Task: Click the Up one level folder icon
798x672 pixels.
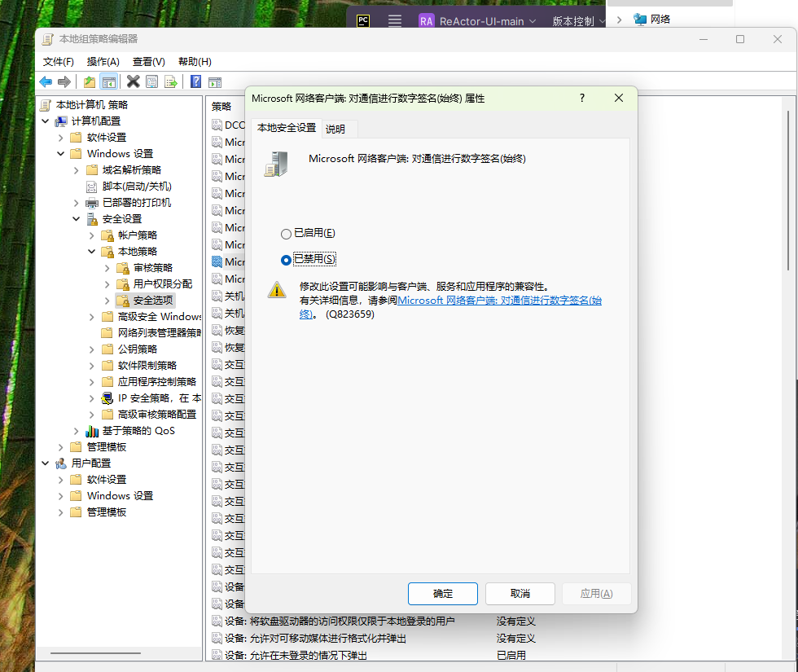Action: 90,81
